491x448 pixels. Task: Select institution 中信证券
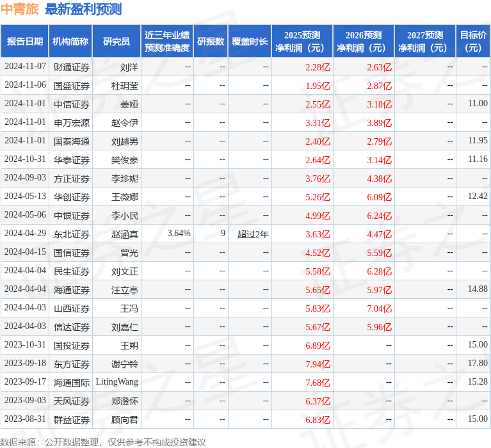(72, 104)
